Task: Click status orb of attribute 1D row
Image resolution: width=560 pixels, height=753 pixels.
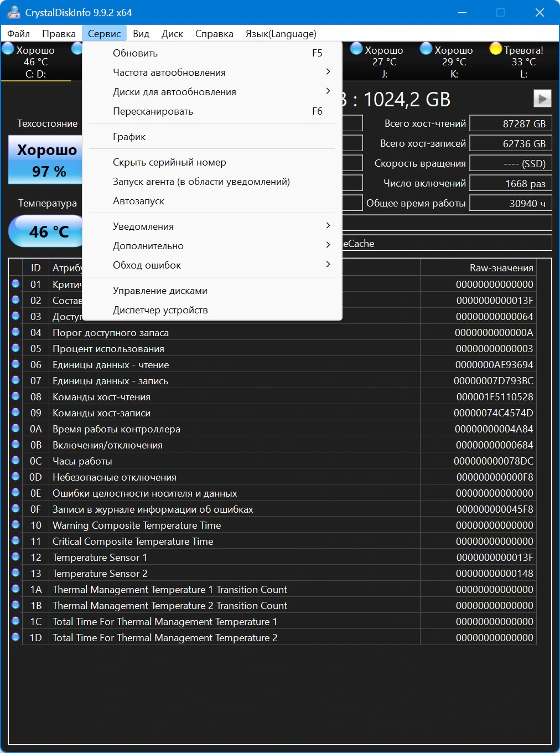Action: point(16,637)
